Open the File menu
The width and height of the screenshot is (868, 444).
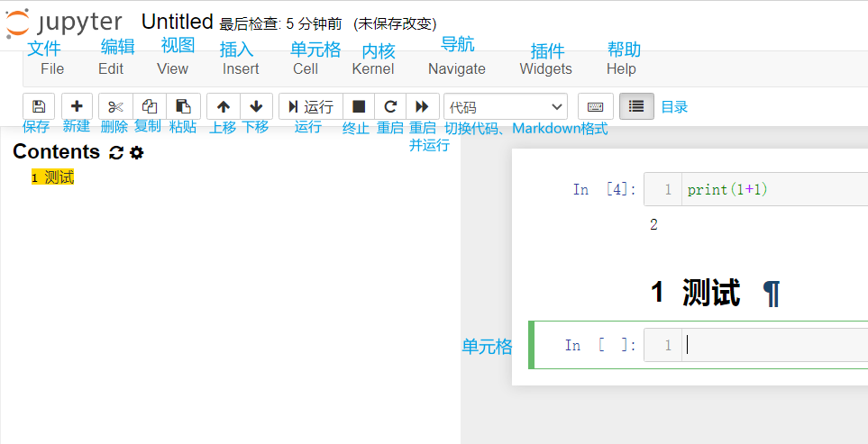coord(52,68)
